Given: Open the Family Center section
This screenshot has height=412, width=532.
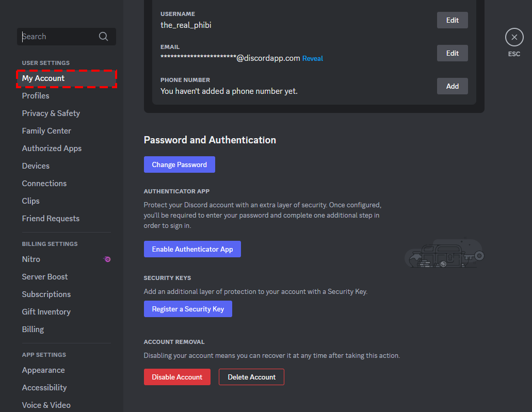Looking at the screenshot, I should pyautogui.click(x=46, y=130).
